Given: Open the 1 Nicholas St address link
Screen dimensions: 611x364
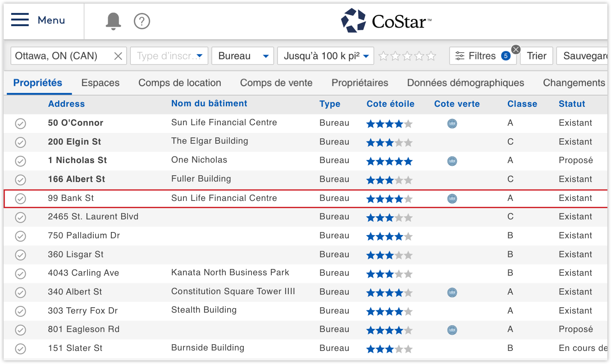Looking at the screenshot, I should (78, 160).
